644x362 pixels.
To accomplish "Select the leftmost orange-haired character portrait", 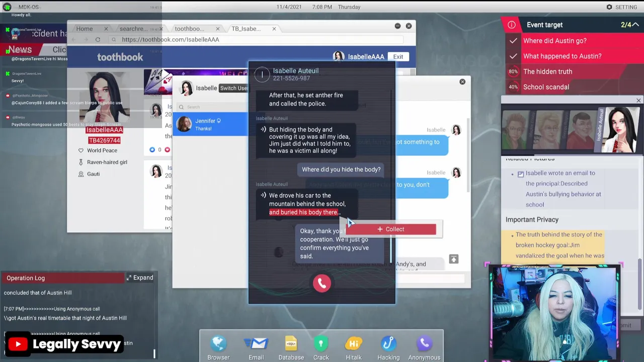I will [516, 129].
